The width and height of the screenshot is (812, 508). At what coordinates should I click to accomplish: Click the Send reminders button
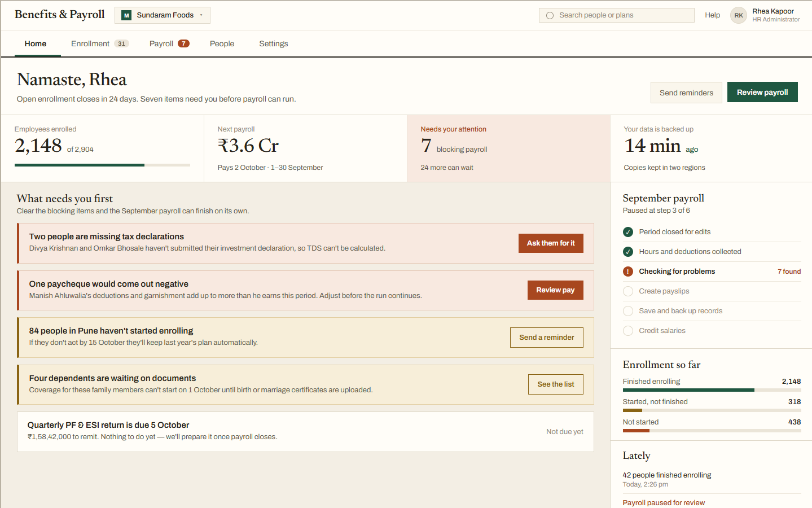click(x=686, y=93)
